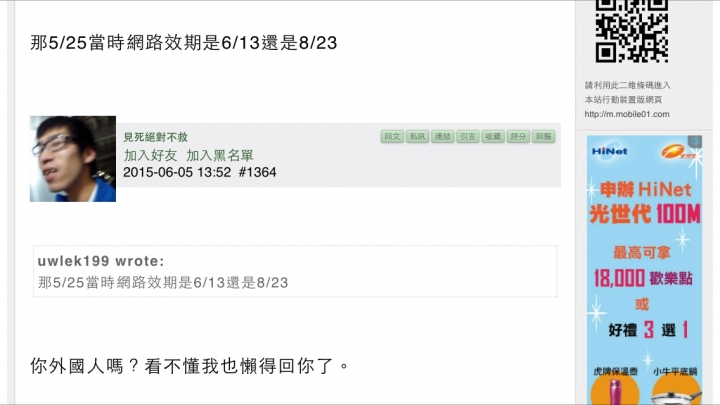Click 加入黑名單 blacklist link
Viewport: 720px width, 405px height.
(x=219, y=155)
